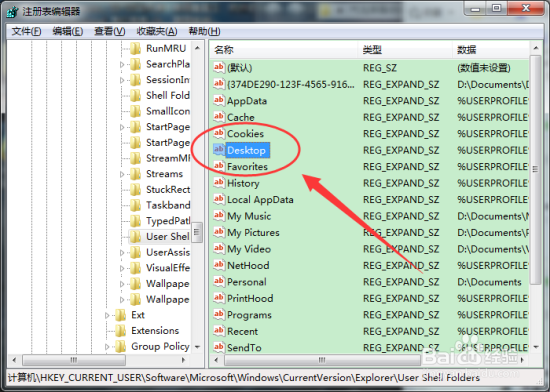Click the values pane scroll-up arrow

pyautogui.click(x=536, y=48)
